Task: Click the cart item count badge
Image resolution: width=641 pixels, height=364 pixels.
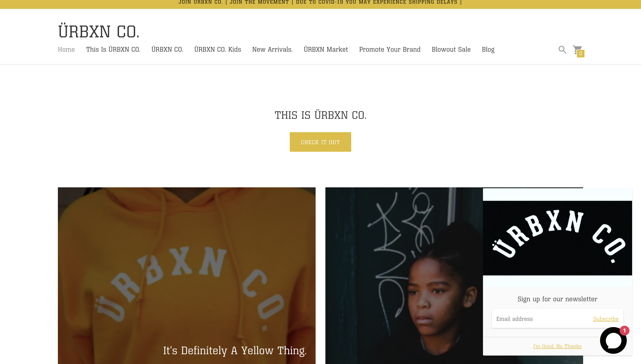Action: [x=580, y=53]
